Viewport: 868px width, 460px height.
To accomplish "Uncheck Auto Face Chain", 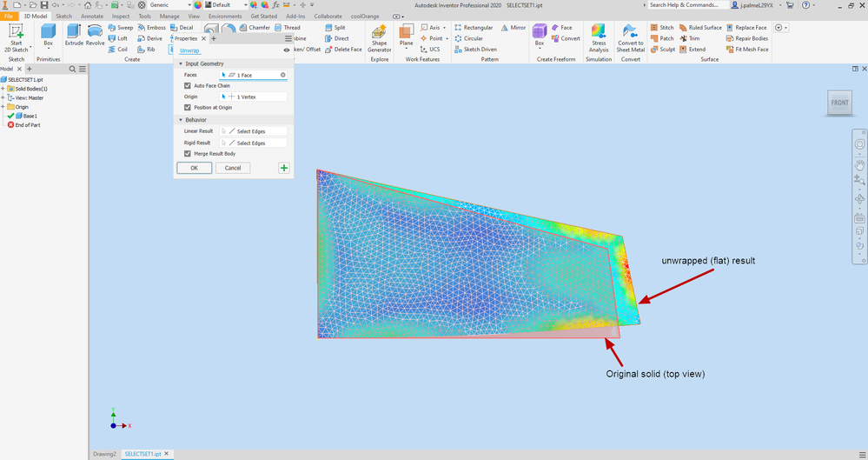I will click(188, 86).
